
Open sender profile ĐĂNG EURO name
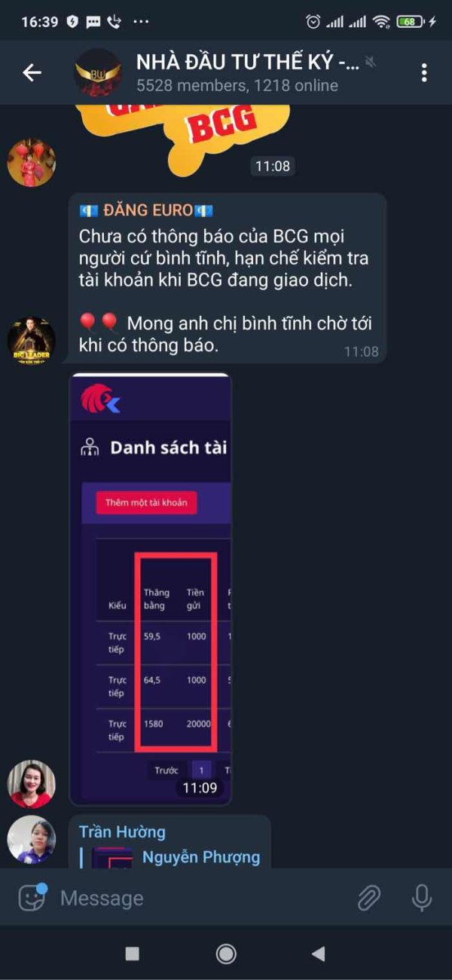click(x=146, y=211)
